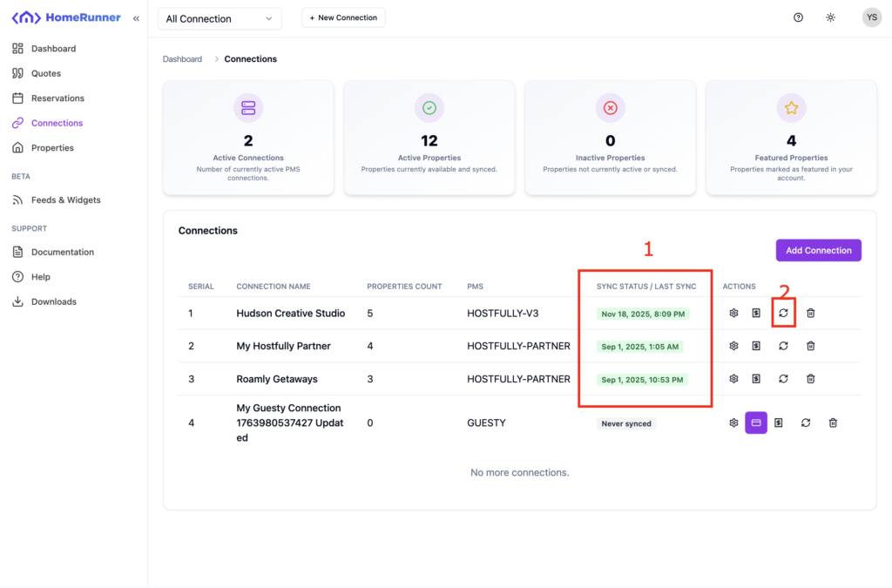Open the YS user avatar menu
The height and width of the screenshot is (588, 892).
pyautogui.click(x=871, y=17)
